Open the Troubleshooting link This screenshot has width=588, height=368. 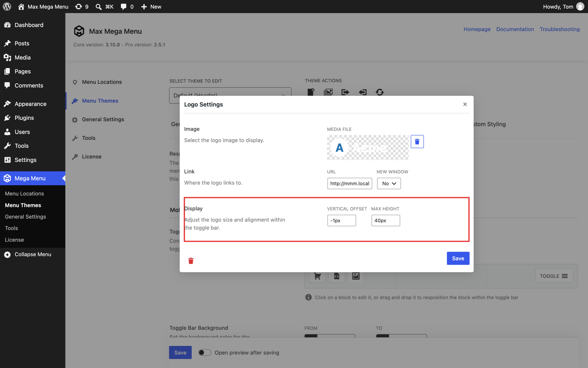pyautogui.click(x=560, y=29)
